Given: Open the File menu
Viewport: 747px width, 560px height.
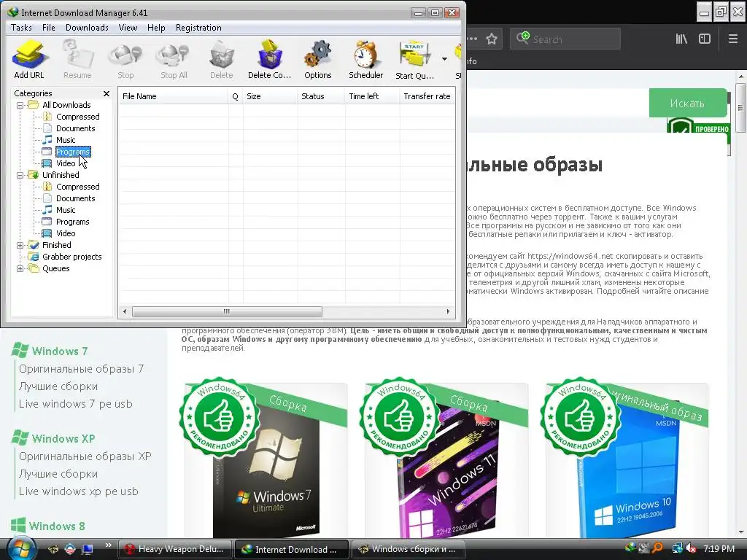Looking at the screenshot, I should click(x=49, y=28).
